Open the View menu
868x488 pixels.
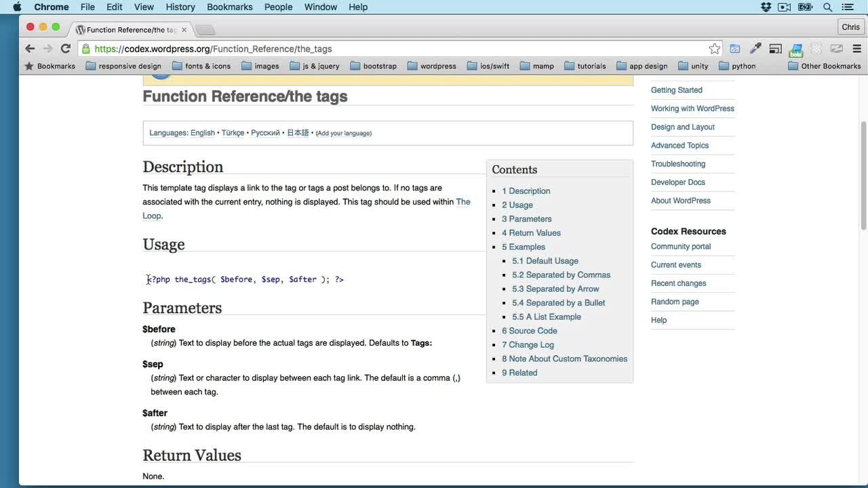(x=144, y=7)
